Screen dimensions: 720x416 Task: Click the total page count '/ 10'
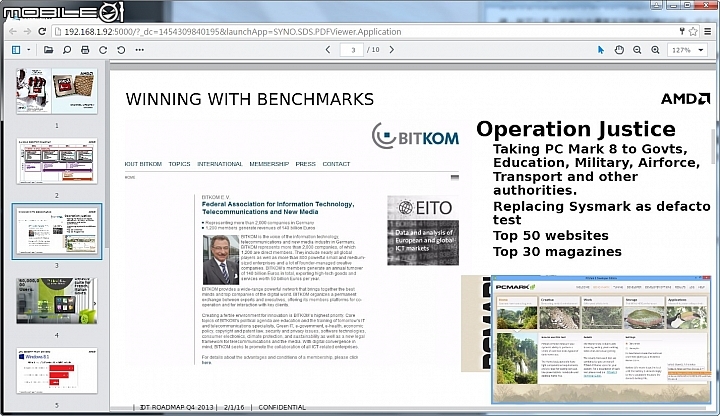373,50
